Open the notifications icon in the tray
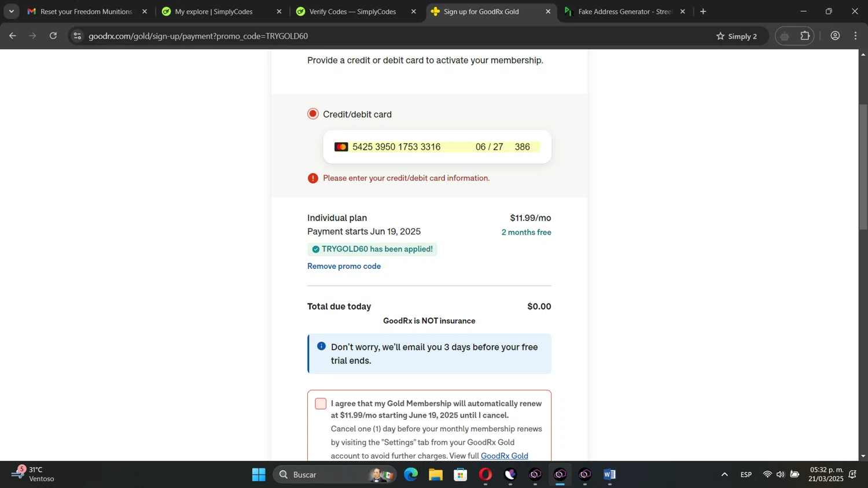Image resolution: width=868 pixels, height=488 pixels. (853, 475)
